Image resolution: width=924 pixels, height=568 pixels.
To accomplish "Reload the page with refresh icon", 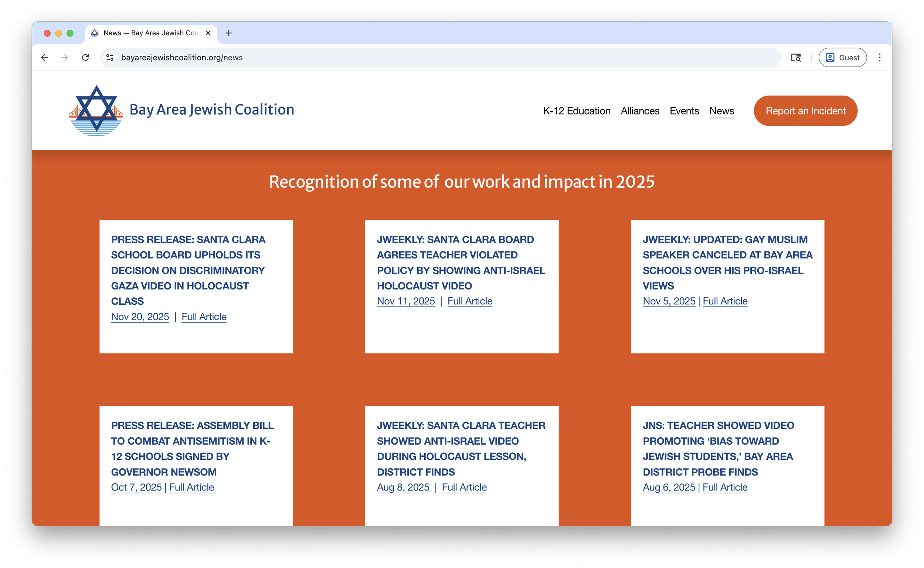I will tap(85, 58).
